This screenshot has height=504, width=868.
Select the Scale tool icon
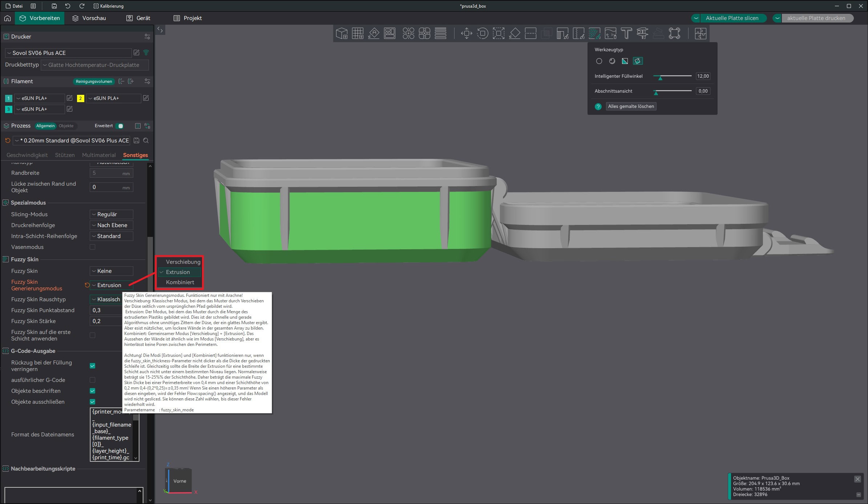point(498,33)
